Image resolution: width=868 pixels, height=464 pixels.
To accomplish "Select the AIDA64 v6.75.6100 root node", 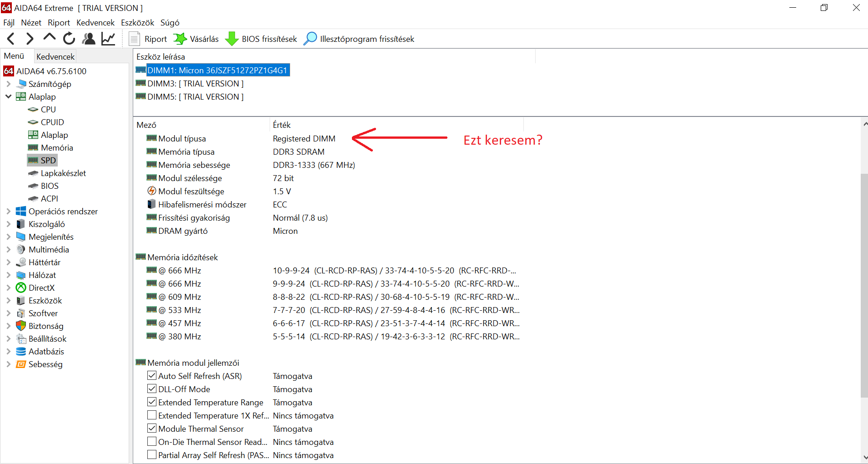I will coord(45,71).
